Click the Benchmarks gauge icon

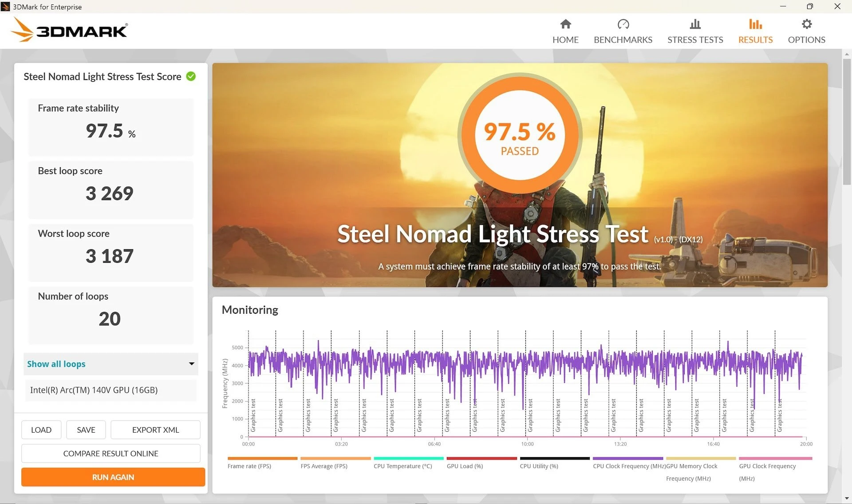[x=623, y=24]
